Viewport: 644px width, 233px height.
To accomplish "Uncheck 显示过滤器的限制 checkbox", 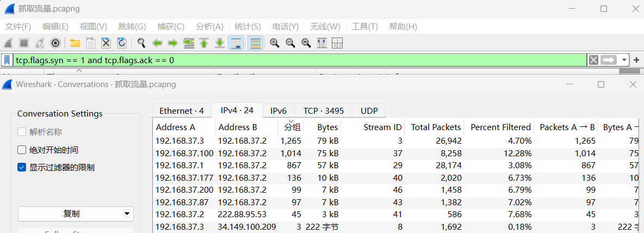I will coord(21,167).
